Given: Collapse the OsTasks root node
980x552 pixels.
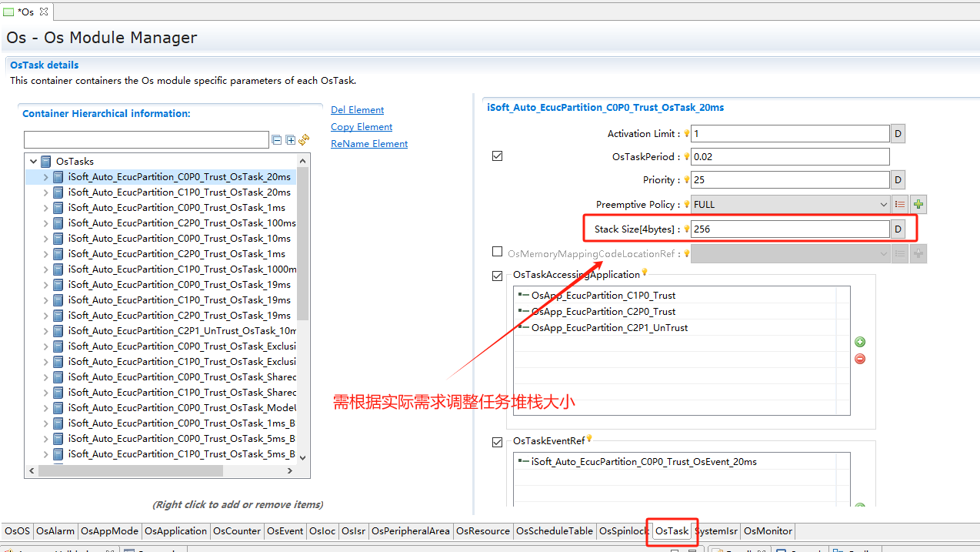Looking at the screenshot, I should [x=33, y=162].
